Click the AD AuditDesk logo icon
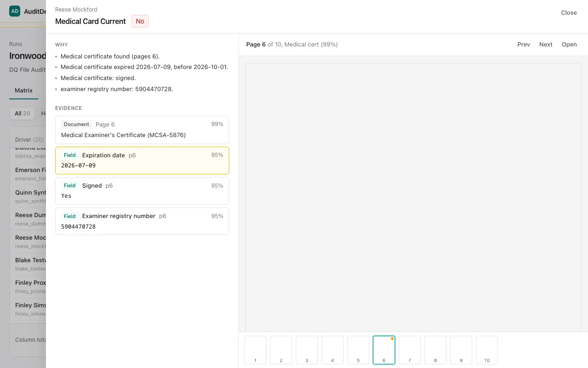The height and width of the screenshot is (368, 588). (x=15, y=11)
